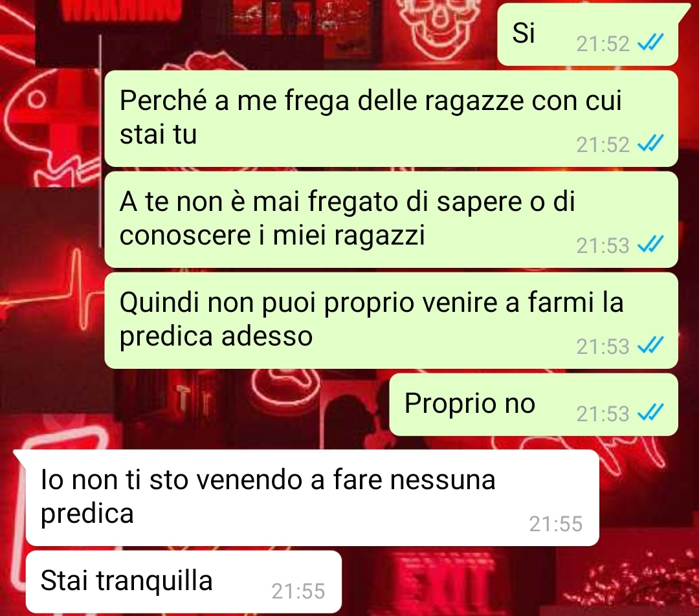Tap the 'Si' message bubble
The image size is (699, 616).
coord(588,35)
